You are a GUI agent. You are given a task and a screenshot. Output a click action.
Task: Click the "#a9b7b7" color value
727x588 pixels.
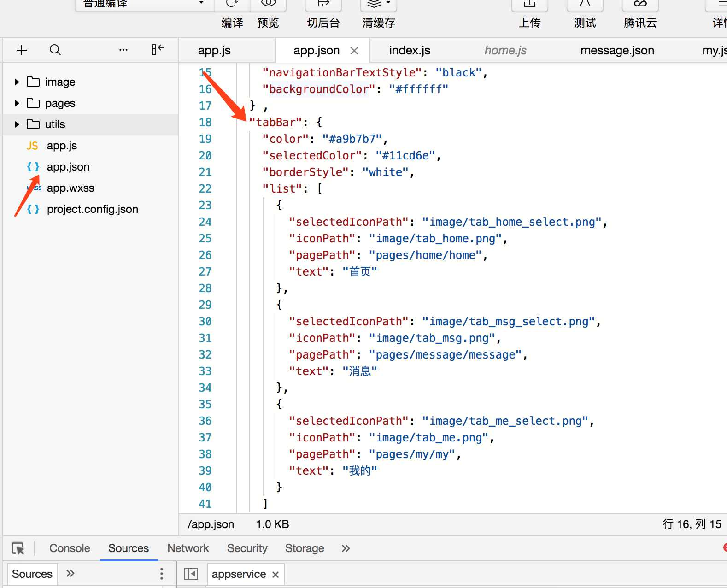352,139
